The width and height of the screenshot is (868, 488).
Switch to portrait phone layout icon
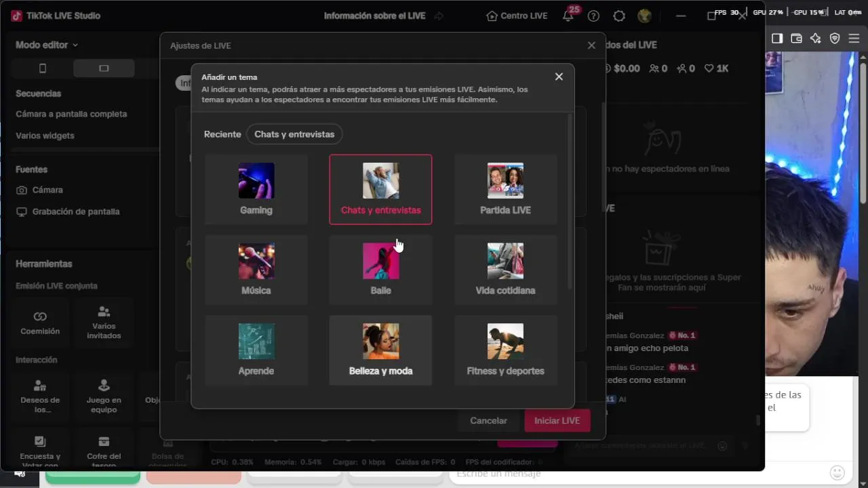[43, 68]
